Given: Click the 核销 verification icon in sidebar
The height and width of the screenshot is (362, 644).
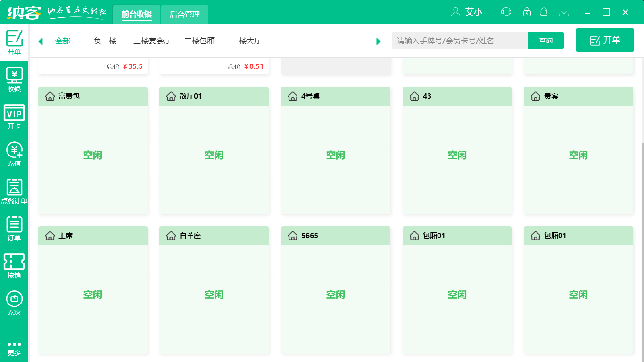Looking at the screenshot, I should tap(14, 265).
